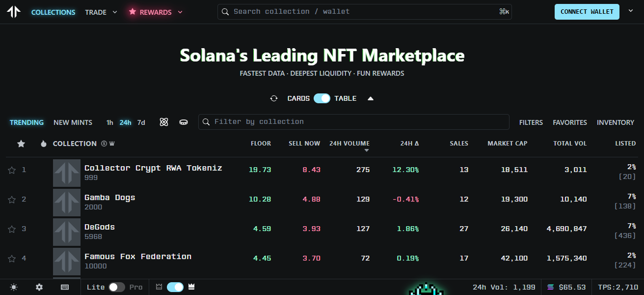Click the Famous Fox Federation thumbnail
The image size is (644, 295).
[66, 262]
